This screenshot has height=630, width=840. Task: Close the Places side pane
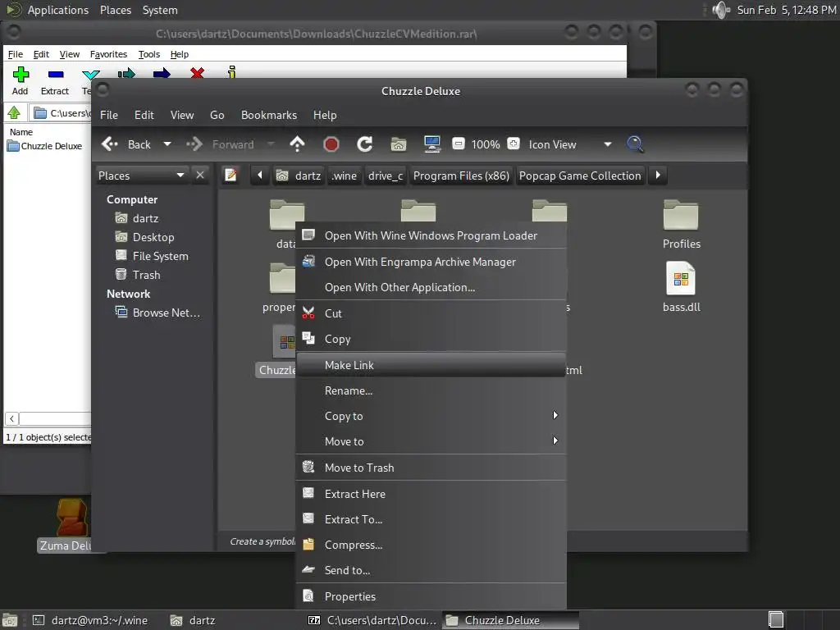tap(200, 176)
